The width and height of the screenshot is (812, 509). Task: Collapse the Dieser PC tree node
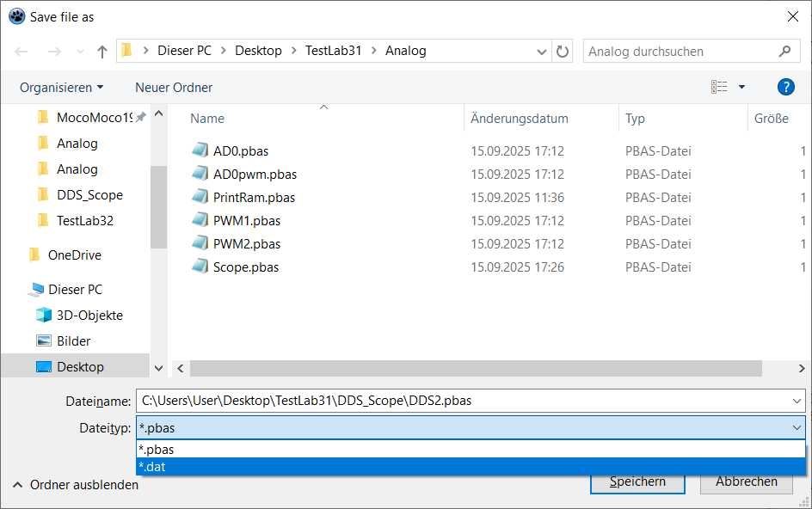tap(17, 290)
